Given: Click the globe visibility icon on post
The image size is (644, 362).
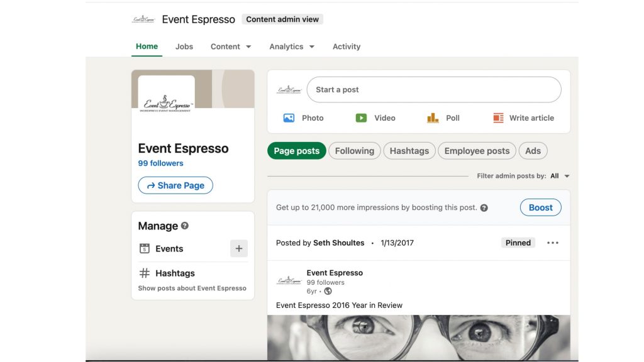Looking at the screenshot, I should [x=328, y=291].
